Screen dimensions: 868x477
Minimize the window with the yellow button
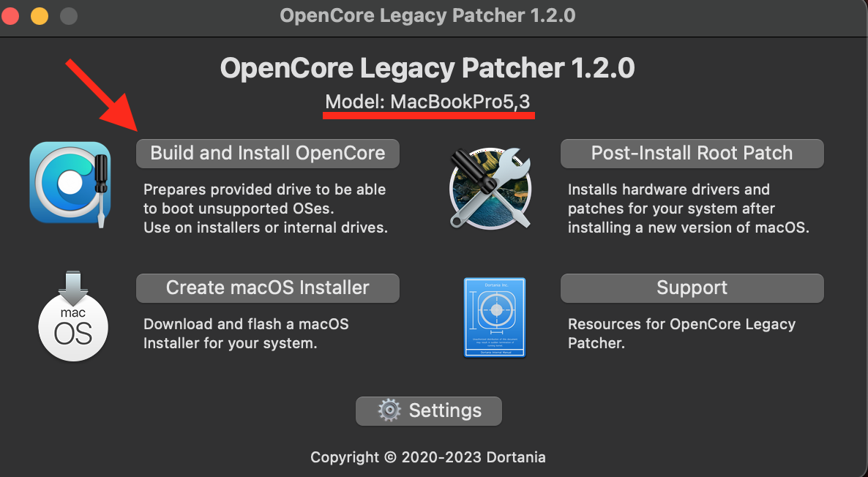point(40,15)
